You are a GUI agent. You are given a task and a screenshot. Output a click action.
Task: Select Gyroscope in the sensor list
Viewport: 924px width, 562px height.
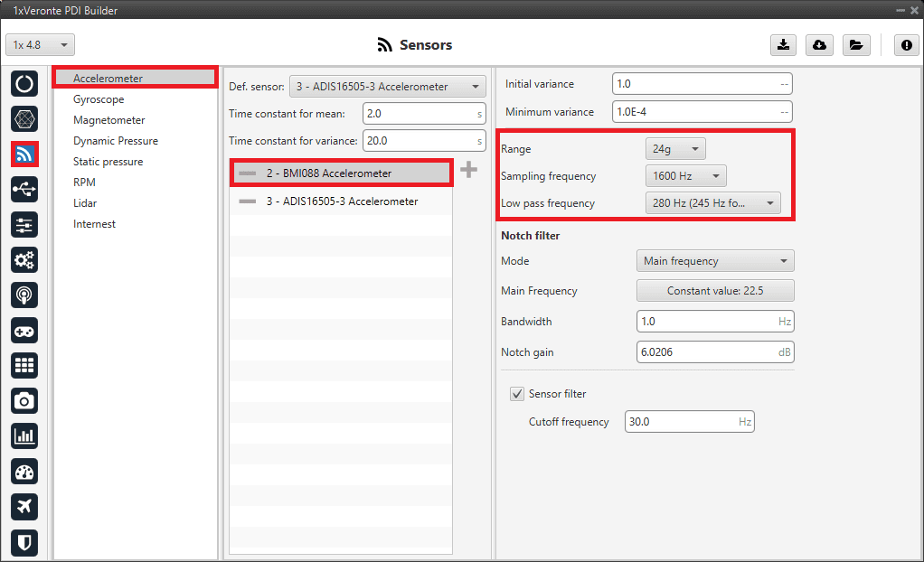(x=99, y=99)
